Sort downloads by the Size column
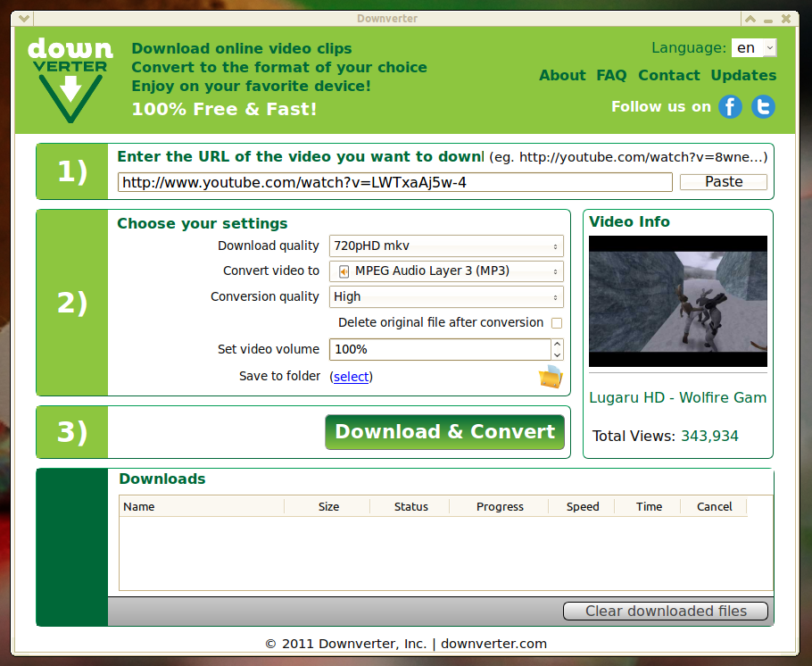 click(x=327, y=506)
